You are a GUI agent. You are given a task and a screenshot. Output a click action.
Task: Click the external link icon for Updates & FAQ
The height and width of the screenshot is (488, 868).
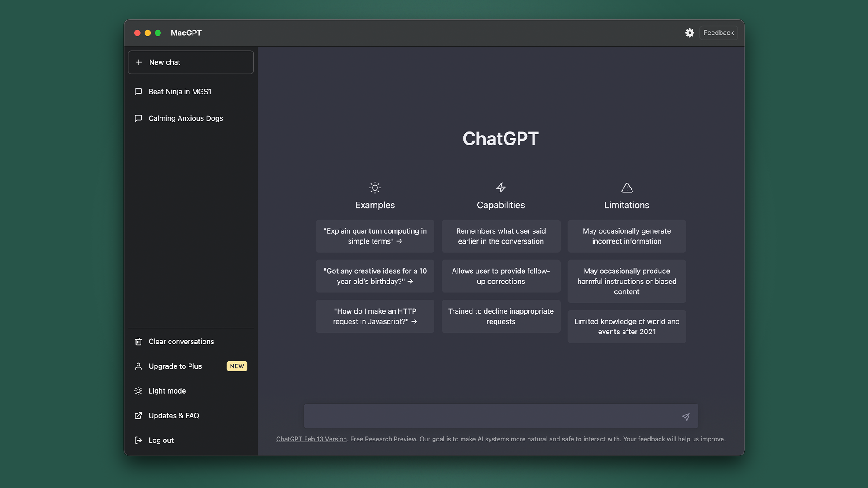138,416
